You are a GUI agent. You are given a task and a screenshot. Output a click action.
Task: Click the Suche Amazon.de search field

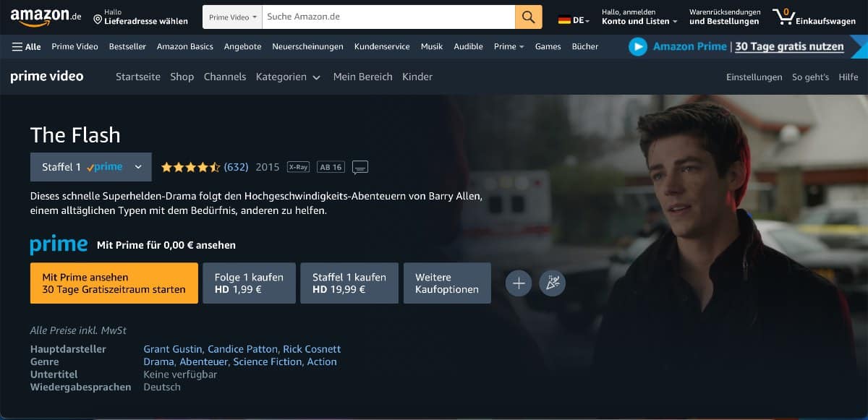(388, 17)
